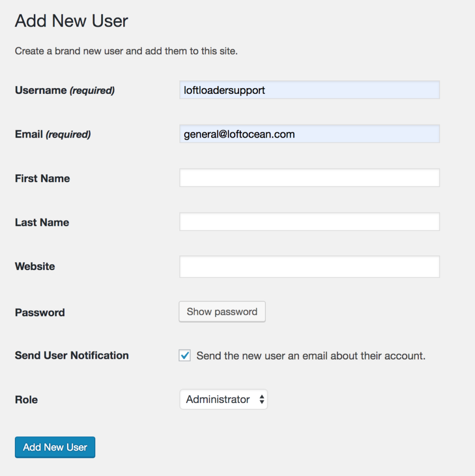
Task: Click the 'Role' field label
Action: [26, 400]
